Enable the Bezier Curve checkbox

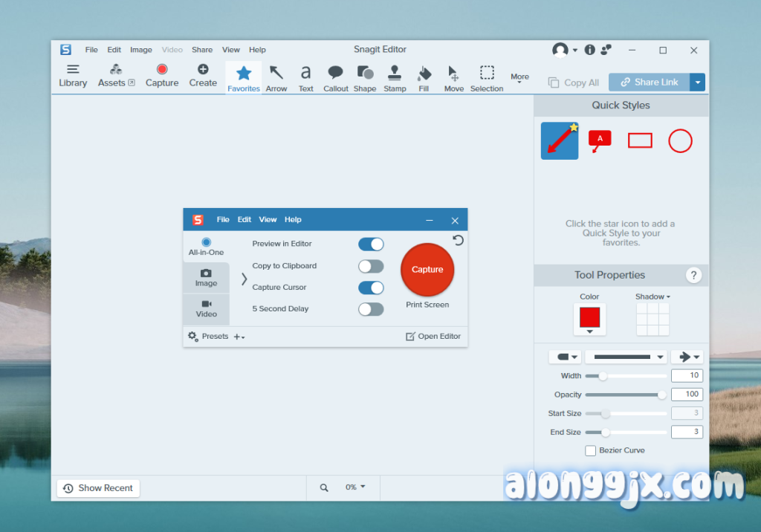click(591, 450)
